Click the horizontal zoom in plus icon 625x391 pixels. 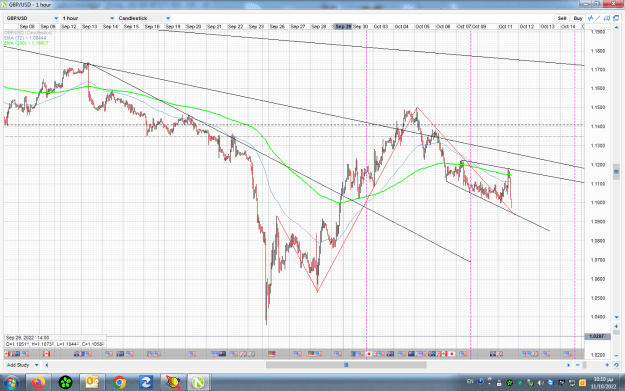(x=607, y=365)
